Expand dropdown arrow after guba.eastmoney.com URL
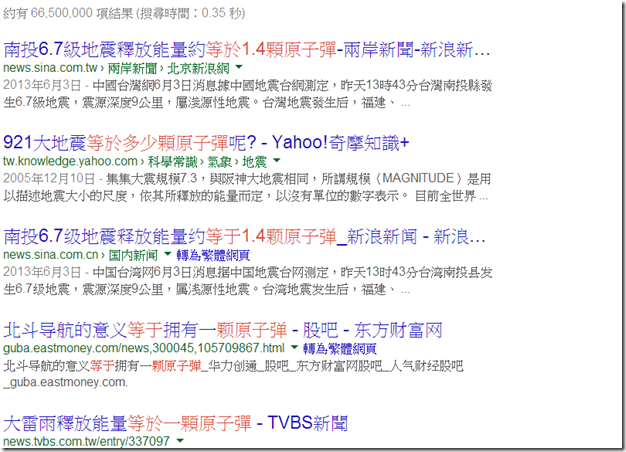The width and height of the screenshot is (626, 452). click(294, 347)
